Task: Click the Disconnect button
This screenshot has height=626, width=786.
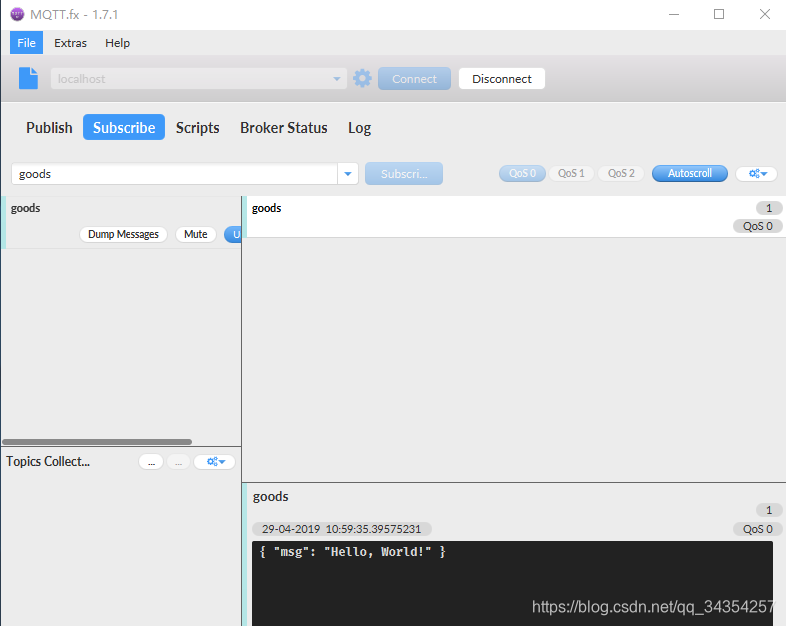Action: [x=502, y=79]
